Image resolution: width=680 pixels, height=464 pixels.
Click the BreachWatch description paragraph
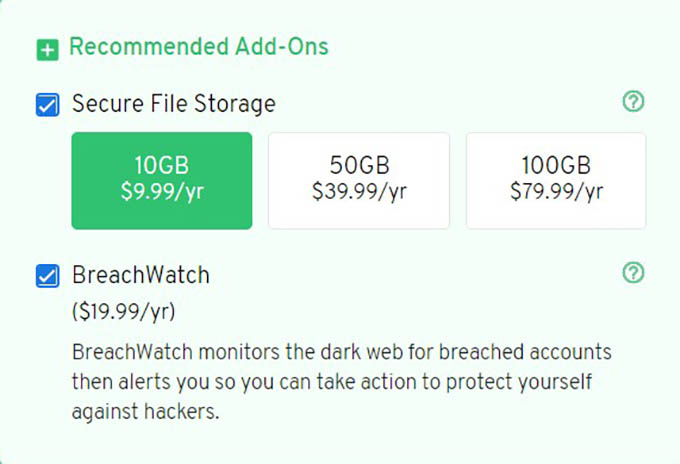click(342, 382)
